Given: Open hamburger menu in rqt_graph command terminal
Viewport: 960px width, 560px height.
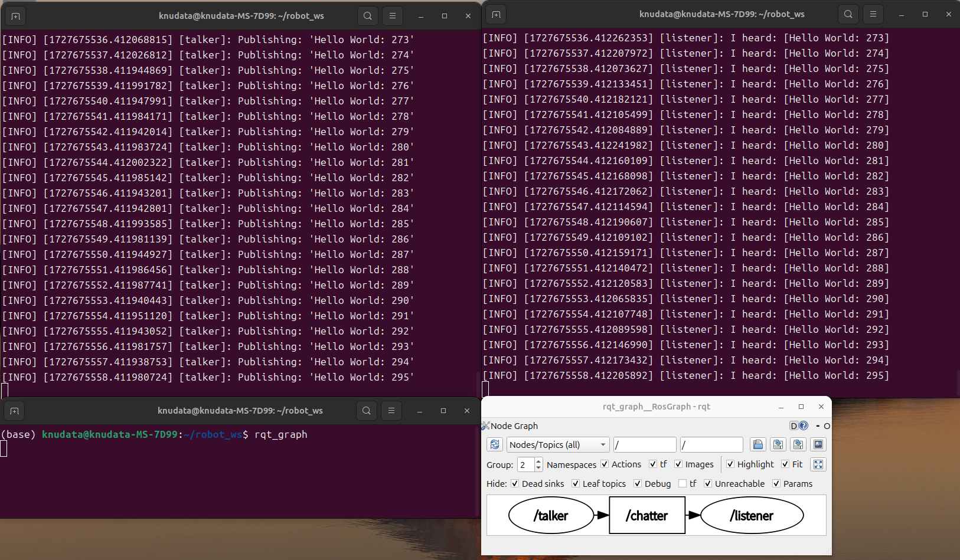Looking at the screenshot, I should (391, 411).
